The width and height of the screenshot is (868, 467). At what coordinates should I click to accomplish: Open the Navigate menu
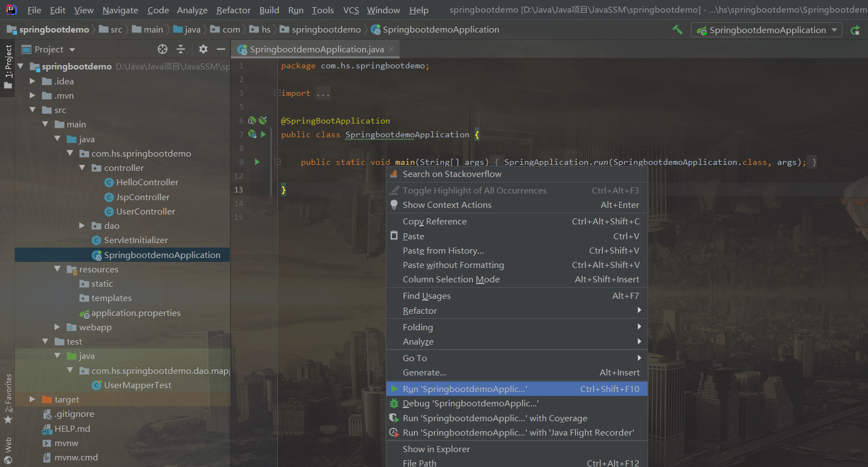tap(120, 10)
